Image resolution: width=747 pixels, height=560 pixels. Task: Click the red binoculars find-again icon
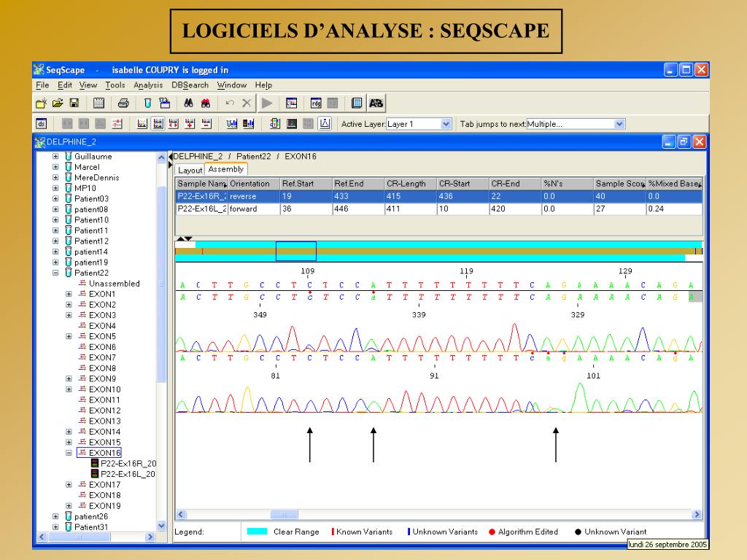tap(206, 103)
